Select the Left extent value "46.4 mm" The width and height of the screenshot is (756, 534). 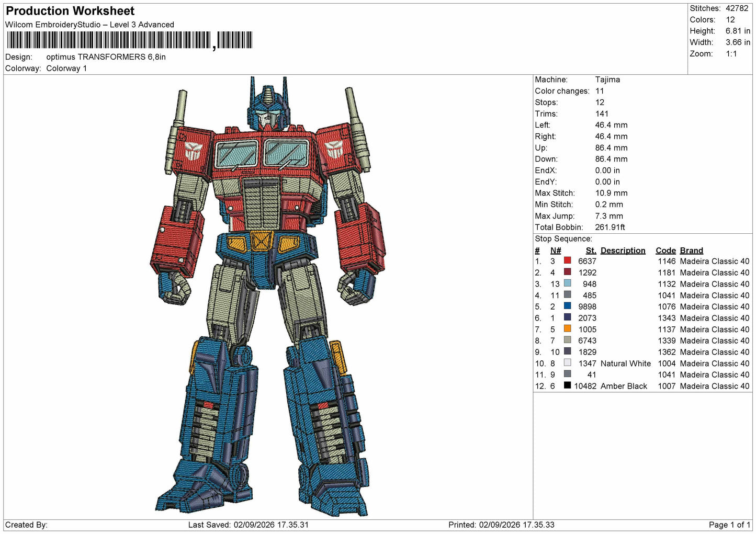[x=611, y=125]
